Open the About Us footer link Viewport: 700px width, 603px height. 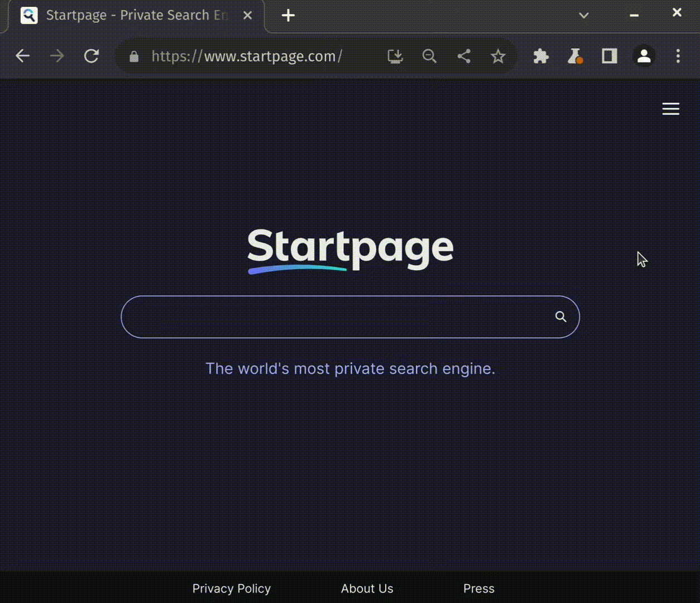click(x=367, y=588)
